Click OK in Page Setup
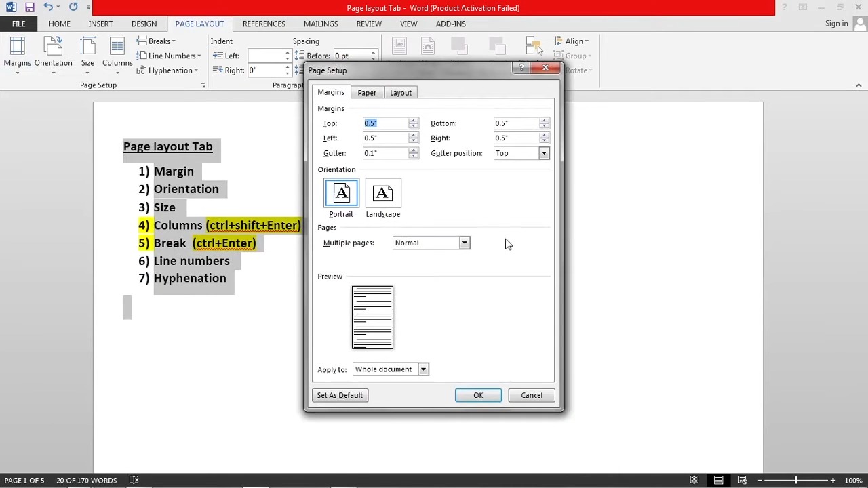The height and width of the screenshot is (488, 868). (x=478, y=395)
